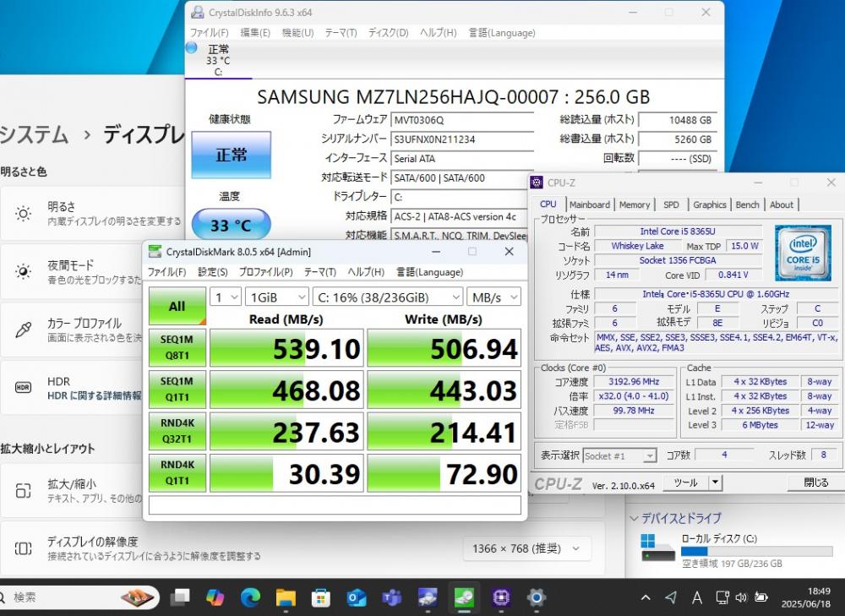Viewport: 845px width, 616px height.
Task: Open CrystalDiskInfo 編集(E) menu
Action: coord(255,33)
